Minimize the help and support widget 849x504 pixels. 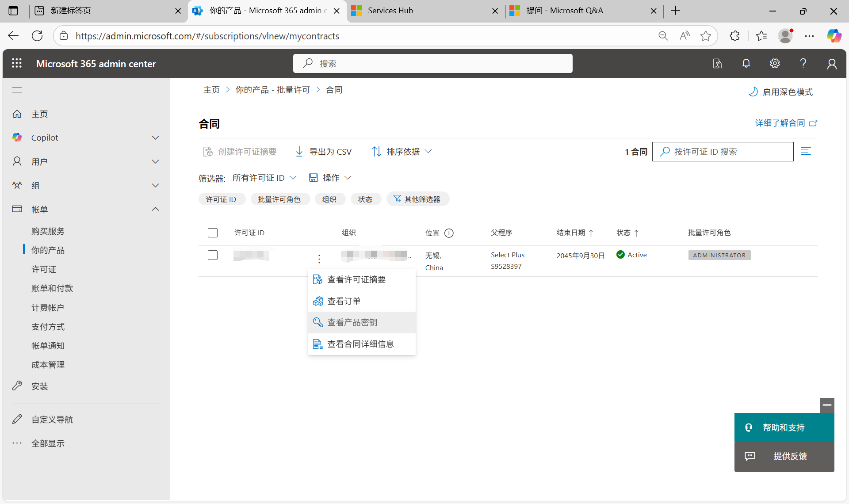pyautogui.click(x=827, y=405)
